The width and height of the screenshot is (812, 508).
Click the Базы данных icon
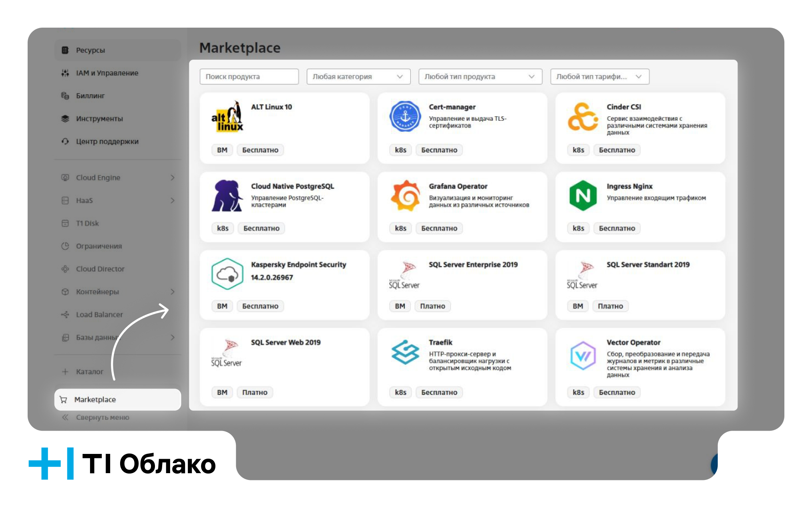pos(65,337)
